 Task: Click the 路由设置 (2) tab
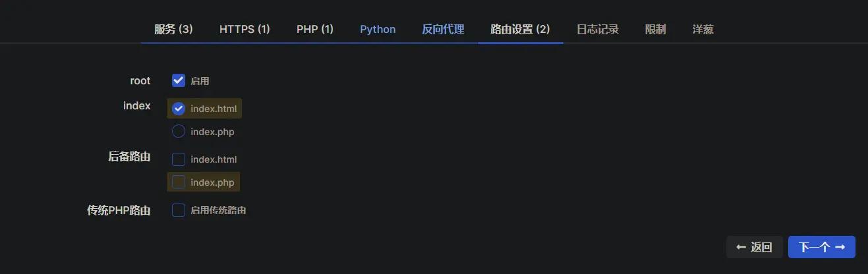(520, 29)
